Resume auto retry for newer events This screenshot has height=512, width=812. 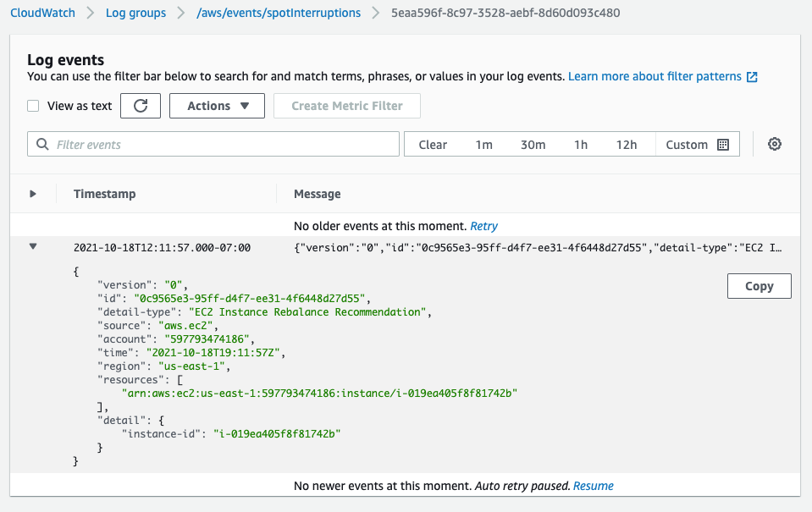593,485
